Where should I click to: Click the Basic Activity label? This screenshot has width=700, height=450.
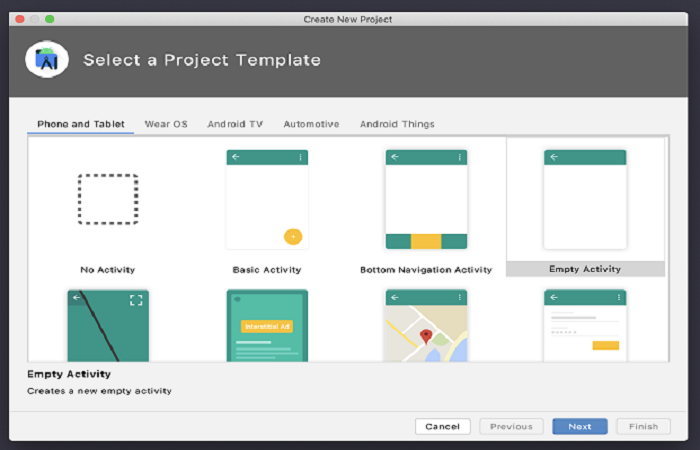pos(267,270)
